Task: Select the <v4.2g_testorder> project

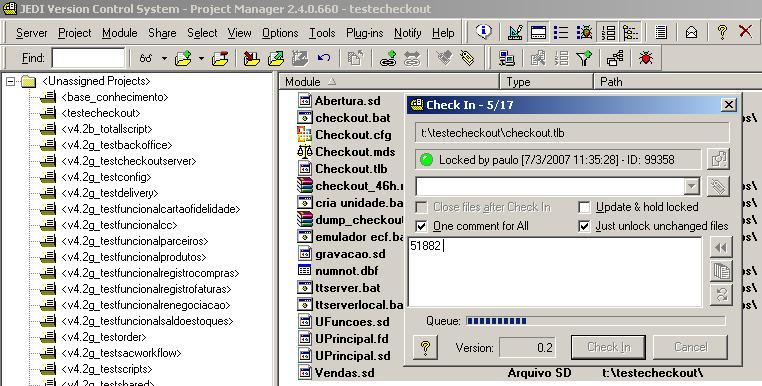Action: coord(104,337)
